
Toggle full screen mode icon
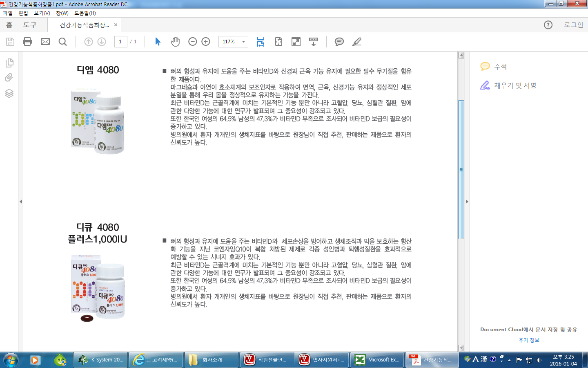(x=296, y=42)
